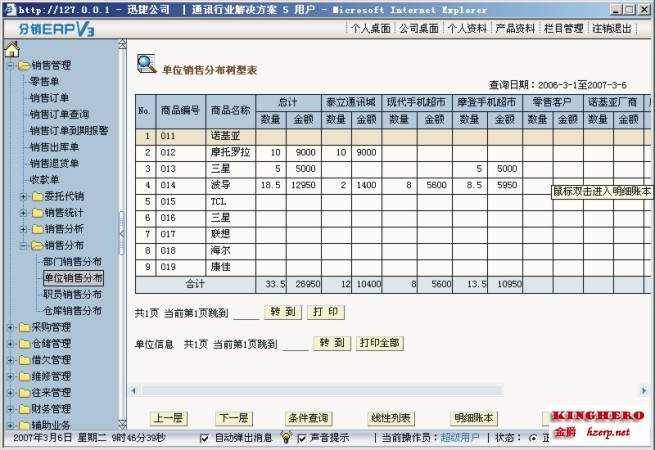Click the 维修管理 folder icon
655x450 pixels.
pos(24,376)
